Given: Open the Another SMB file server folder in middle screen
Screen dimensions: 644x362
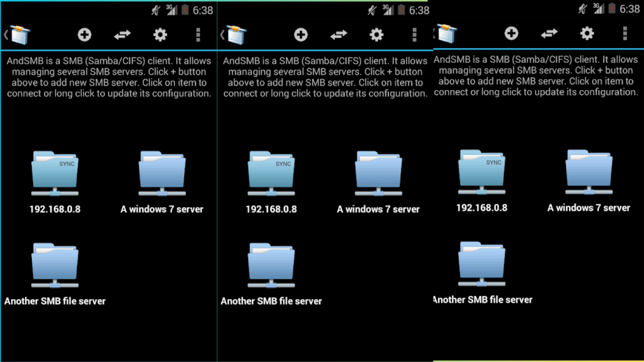Looking at the screenshot, I should point(271,265).
